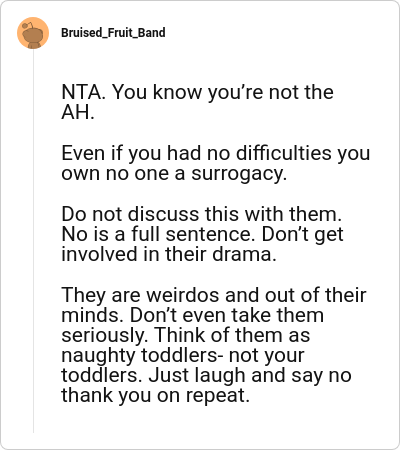Open the Bruised_Fruit_Band username profile link
Viewport: 400px width, 450px height.
pos(113,33)
